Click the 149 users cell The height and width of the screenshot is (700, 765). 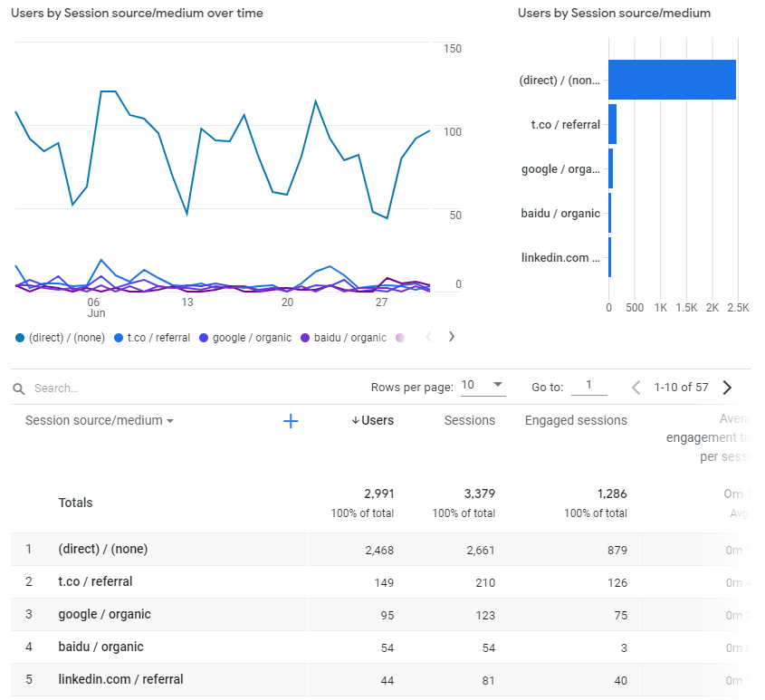point(384,583)
